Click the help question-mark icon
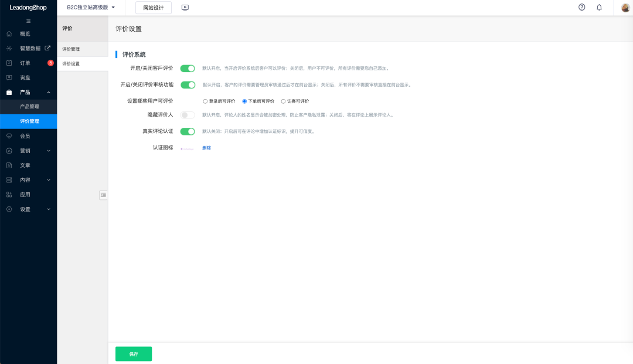The image size is (633, 364). [581, 8]
